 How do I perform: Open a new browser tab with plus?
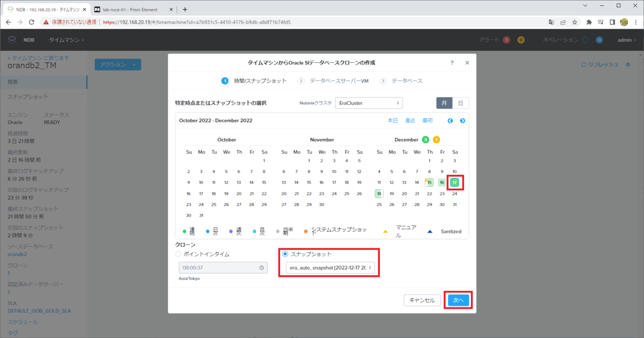pos(185,9)
